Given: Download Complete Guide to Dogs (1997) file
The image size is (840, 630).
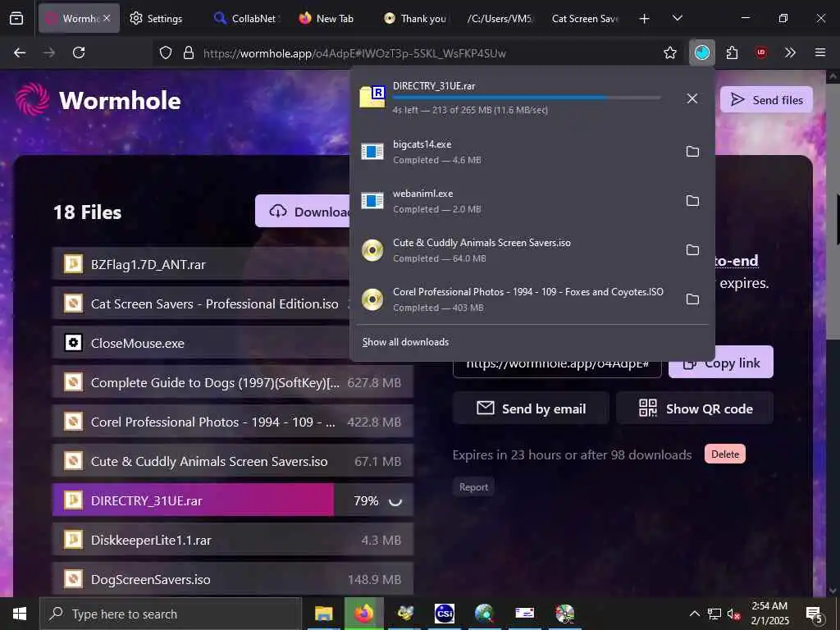Looking at the screenshot, I should pyautogui.click(x=233, y=382).
